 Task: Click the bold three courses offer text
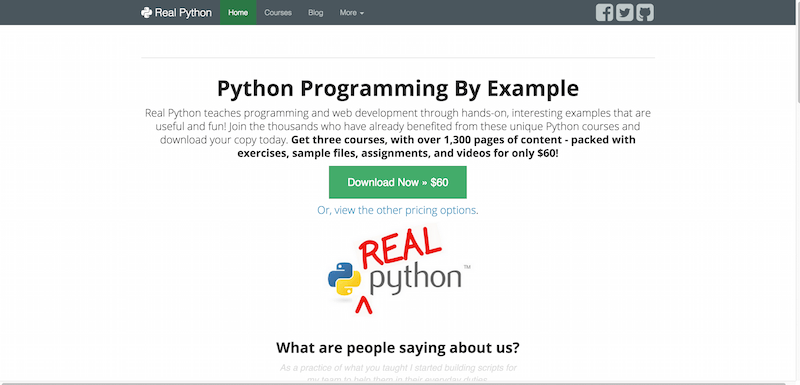coord(436,146)
